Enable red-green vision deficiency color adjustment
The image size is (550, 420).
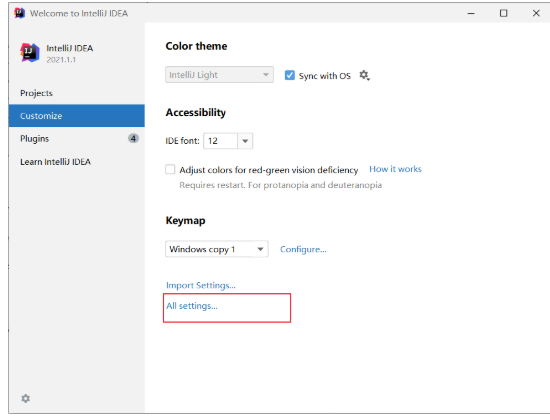(x=170, y=169)
